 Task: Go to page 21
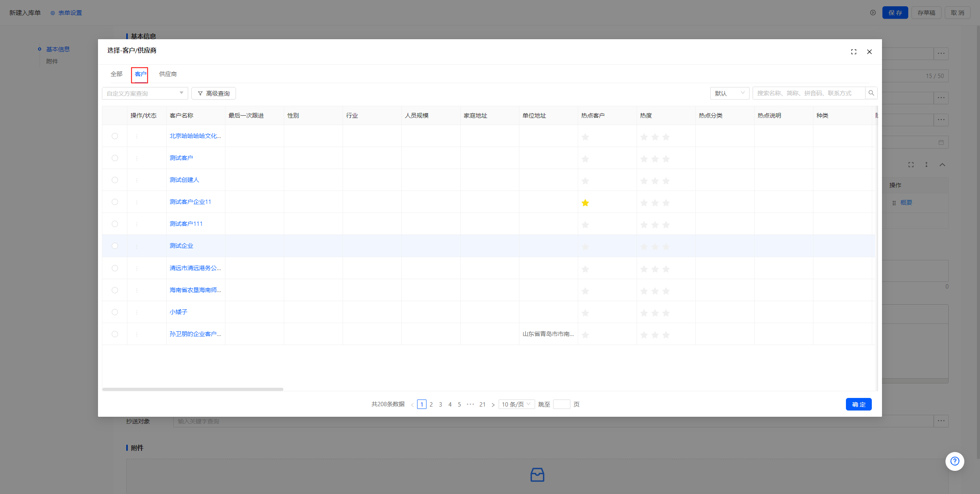click(x=482, y=404)
